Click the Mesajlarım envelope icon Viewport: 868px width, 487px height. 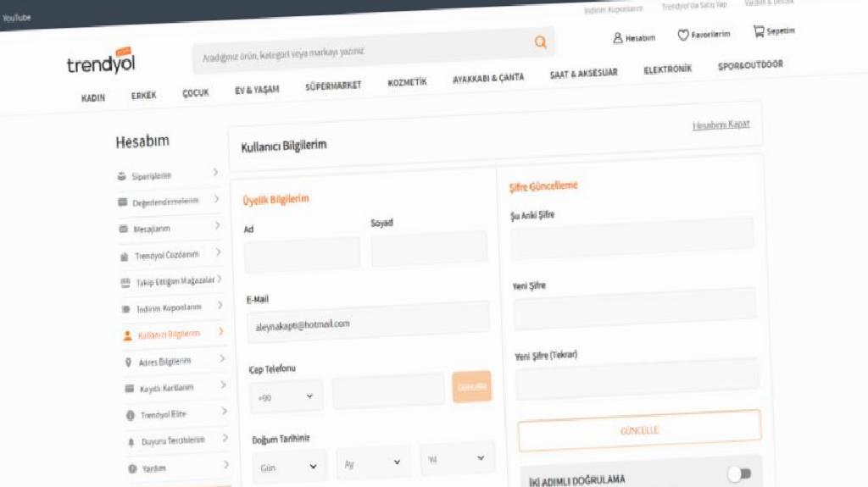124,230
